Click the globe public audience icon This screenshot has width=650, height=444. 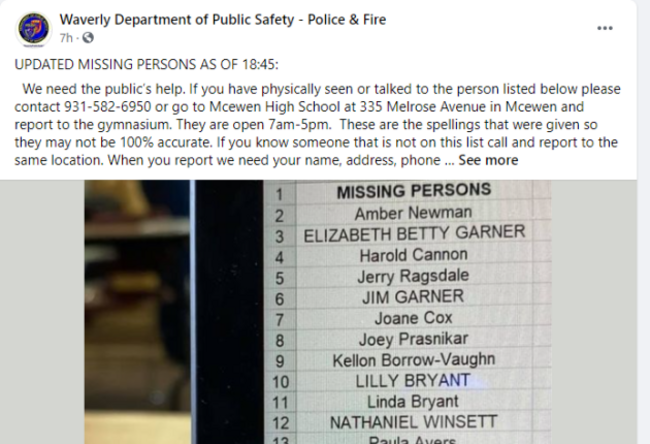point(88,38)
